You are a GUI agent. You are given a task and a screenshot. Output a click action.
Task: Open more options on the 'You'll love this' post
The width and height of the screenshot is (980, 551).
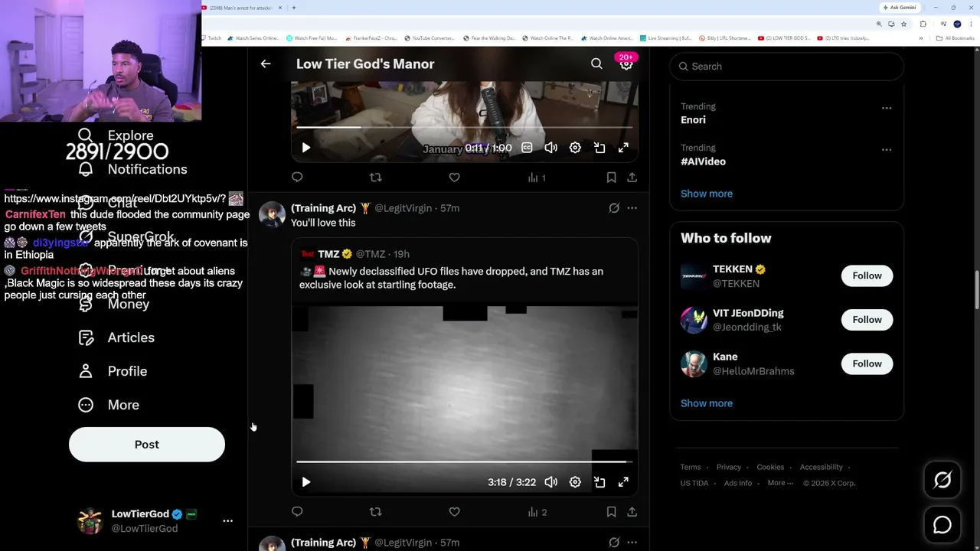click(632, 208)
